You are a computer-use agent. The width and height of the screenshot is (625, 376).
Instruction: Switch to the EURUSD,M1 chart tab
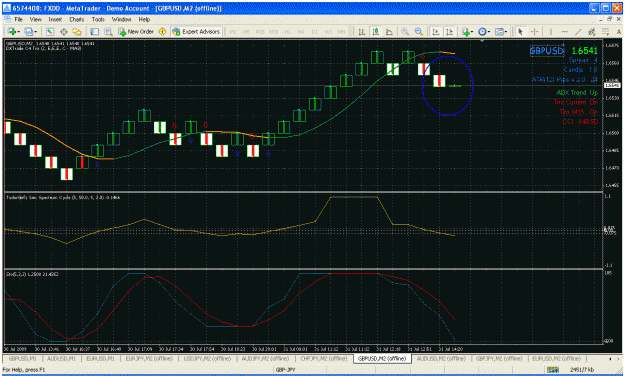click(x=100, y=358)
